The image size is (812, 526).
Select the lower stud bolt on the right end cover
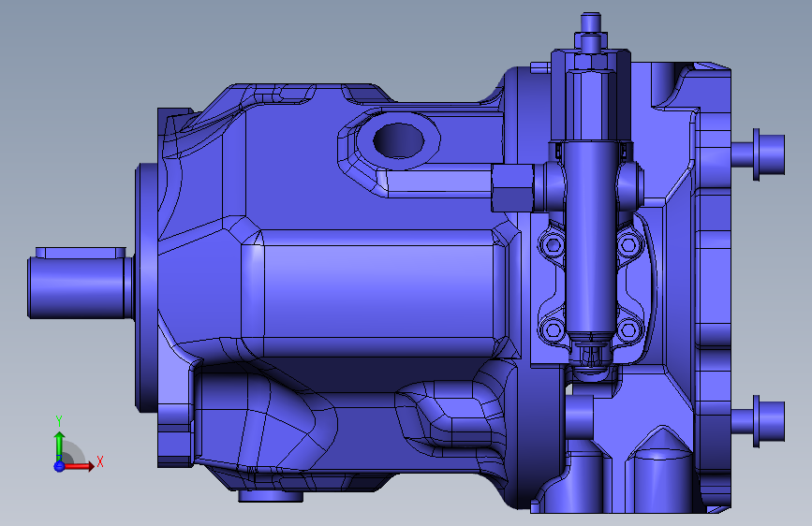tap(760, 421)
